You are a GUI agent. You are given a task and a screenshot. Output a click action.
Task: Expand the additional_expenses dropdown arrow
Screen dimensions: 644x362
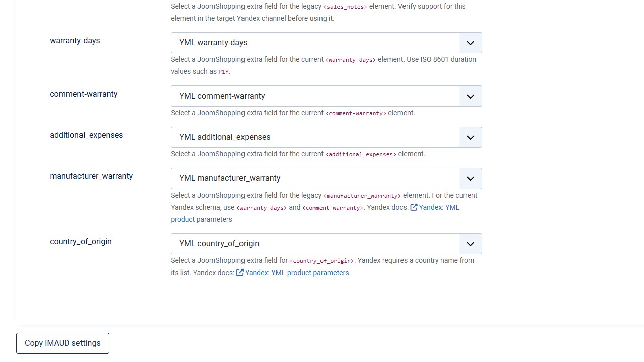click(471, 137)
